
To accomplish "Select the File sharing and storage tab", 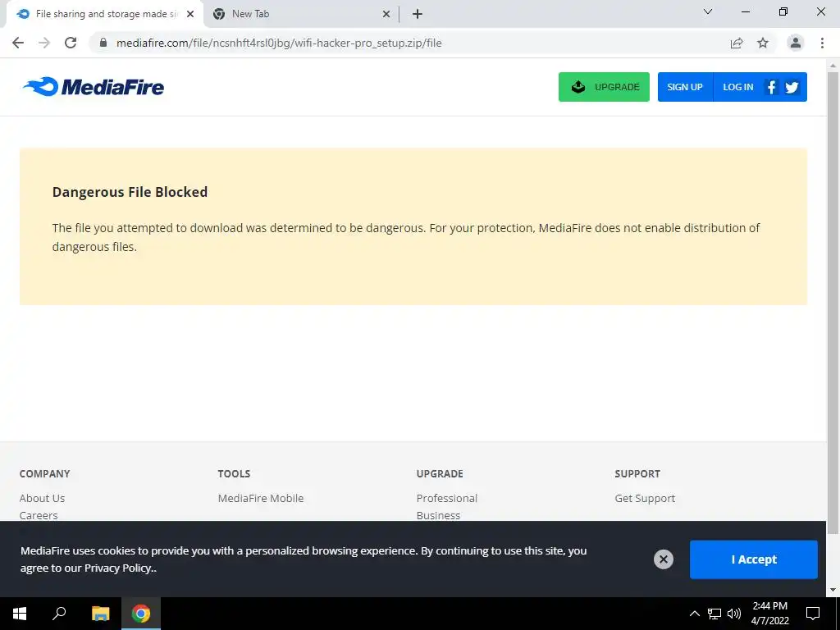I will [x=104, y=14].
